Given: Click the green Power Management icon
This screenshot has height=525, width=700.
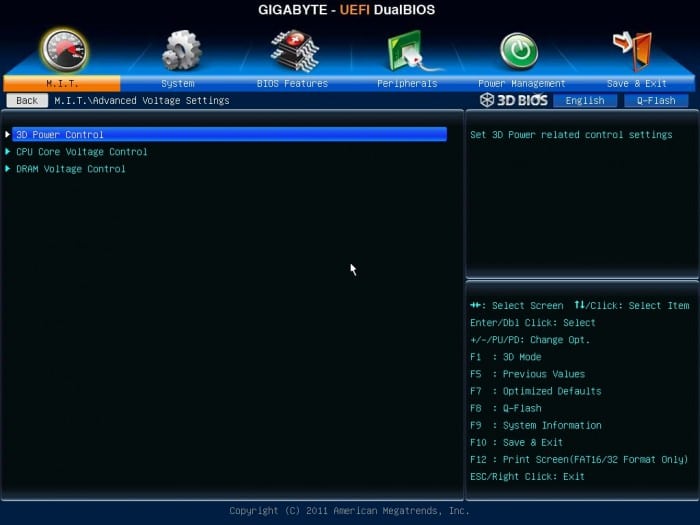Looking at the screenshot, I should click(519, 50).
